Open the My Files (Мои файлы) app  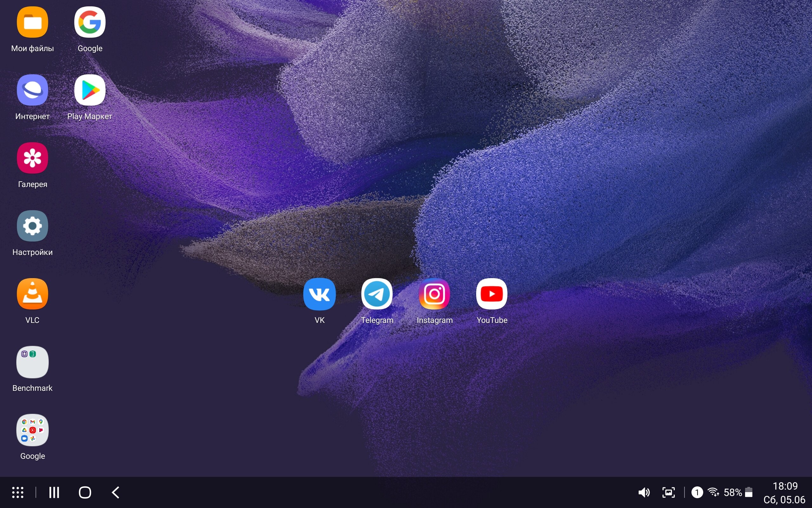33,22
